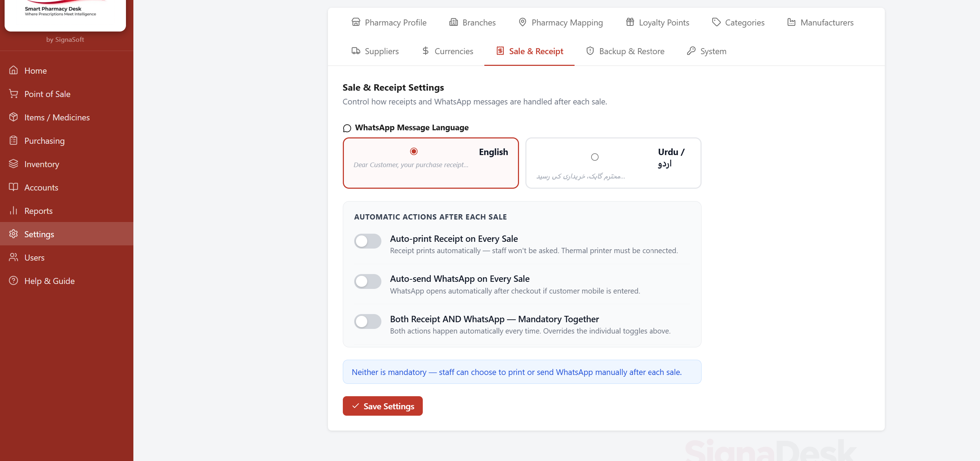Select the English language radio button
Screen dimensions: 980x461
(x=414, y=152)
